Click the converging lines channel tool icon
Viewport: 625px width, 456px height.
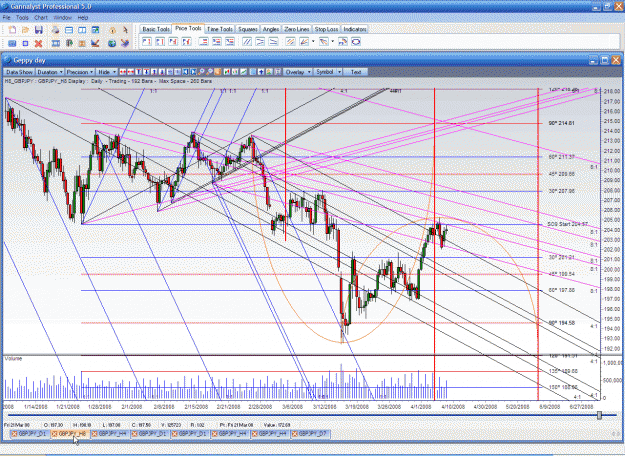(260, 41)
